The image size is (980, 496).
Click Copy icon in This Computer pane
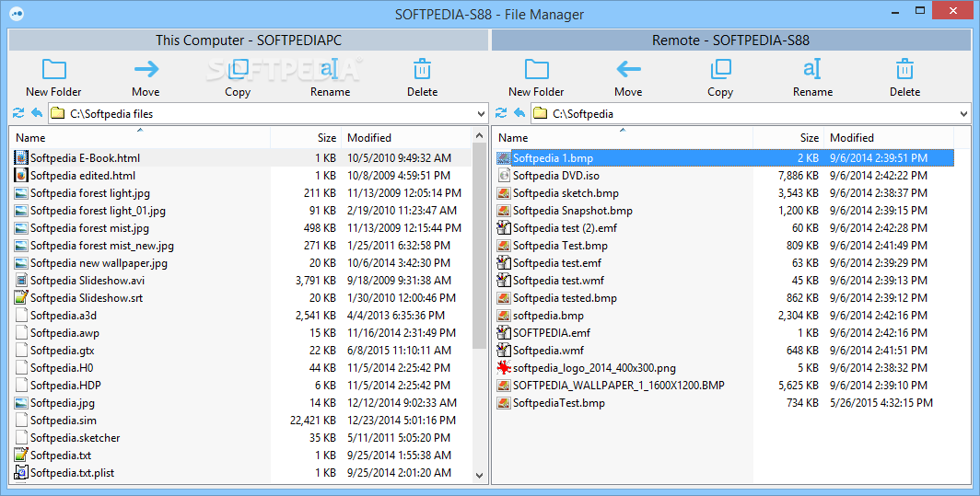click(x=238, y=69)
